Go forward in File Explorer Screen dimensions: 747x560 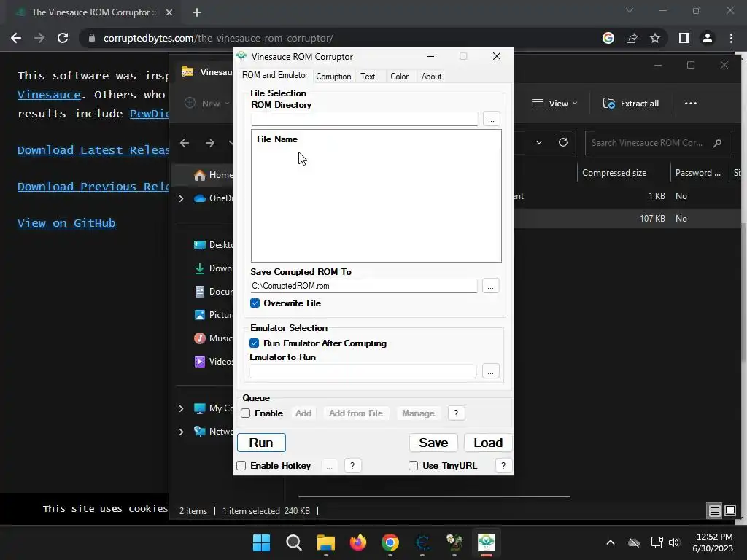210,143
